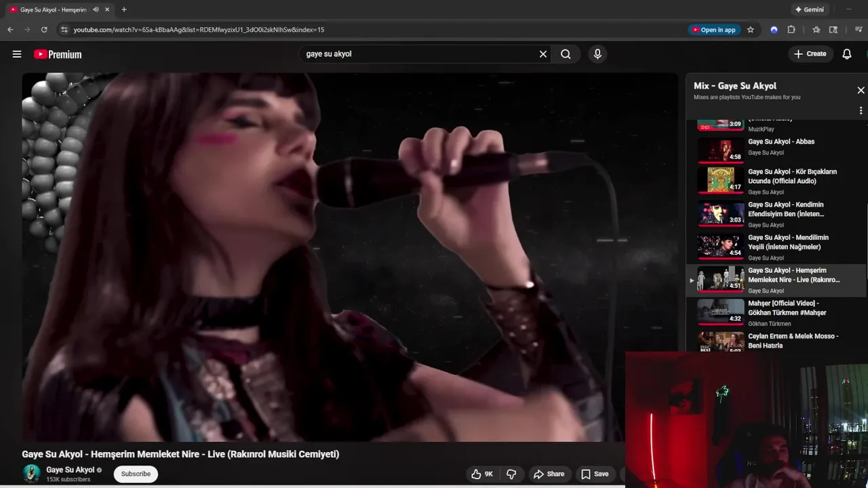
Task: Play Kör Bıçakların Ucunda (Official Audio)
Action: click(792, 176)
